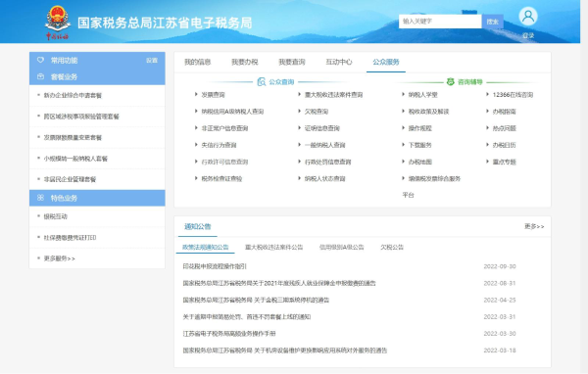Click the green icon beside 咨询辅导

pos(451,81)
